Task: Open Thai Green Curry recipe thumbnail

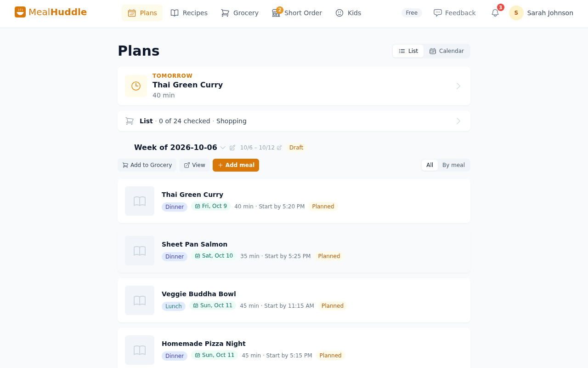Action: click(x=140, y=201)
